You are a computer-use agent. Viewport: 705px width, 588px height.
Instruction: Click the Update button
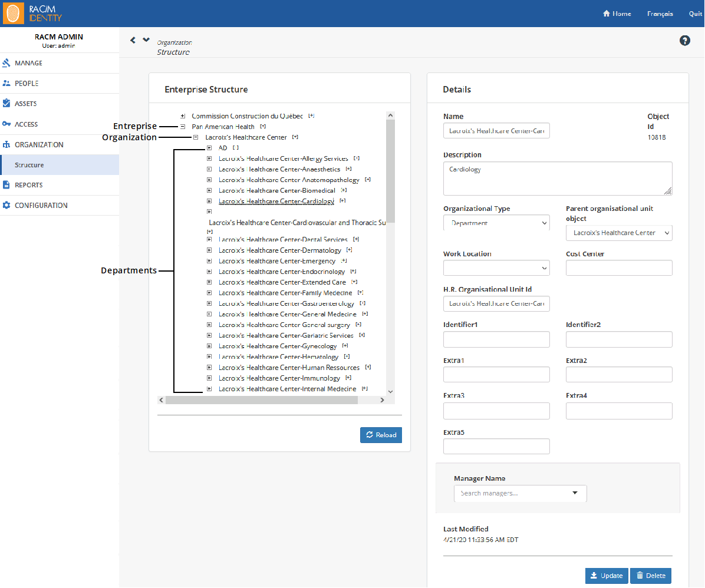tap(607, 576)
